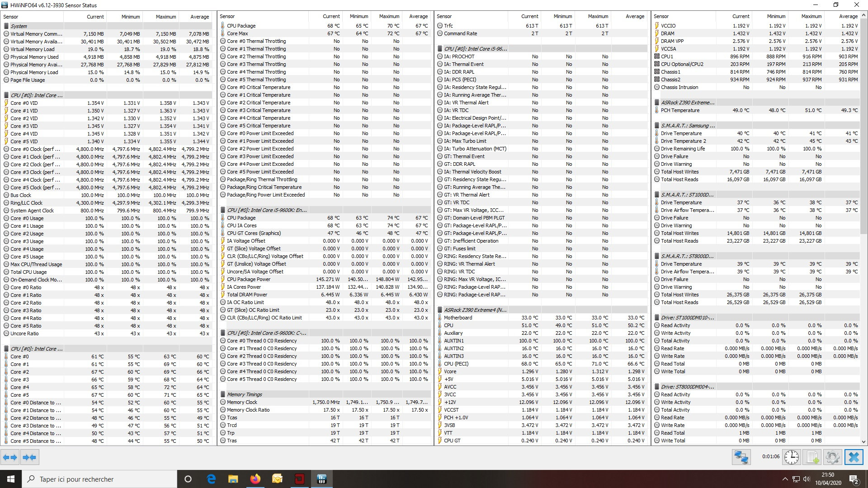868x488 pixels.
Task: Start logging with the sheet plus icon
Action: (812, 457)
